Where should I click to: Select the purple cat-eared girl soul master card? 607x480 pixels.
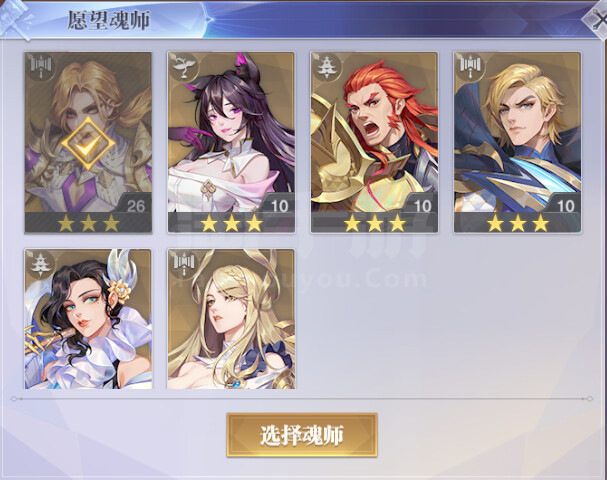(231, 142)
